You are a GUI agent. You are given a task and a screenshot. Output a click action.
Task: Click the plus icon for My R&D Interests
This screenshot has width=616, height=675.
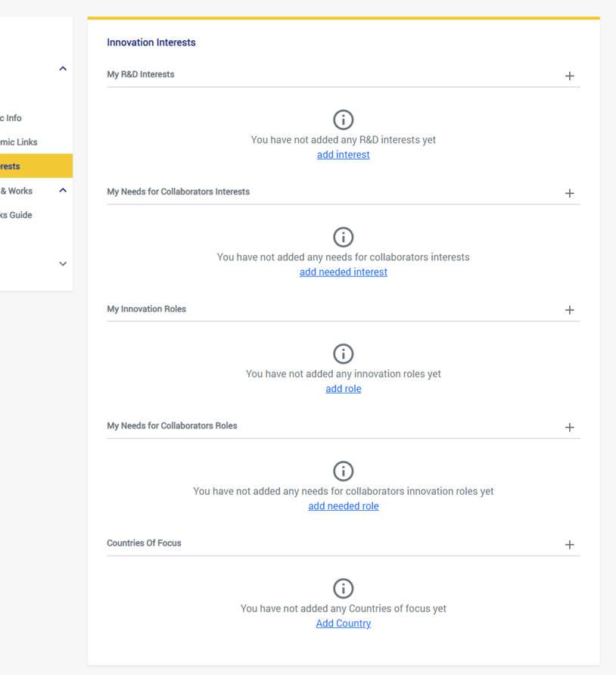[x=569, y=76]
